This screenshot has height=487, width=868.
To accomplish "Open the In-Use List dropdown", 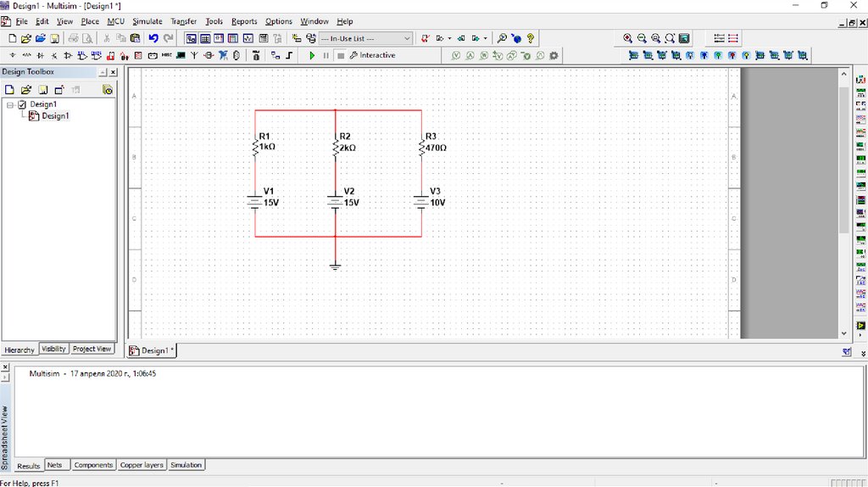I will (407, 38).
